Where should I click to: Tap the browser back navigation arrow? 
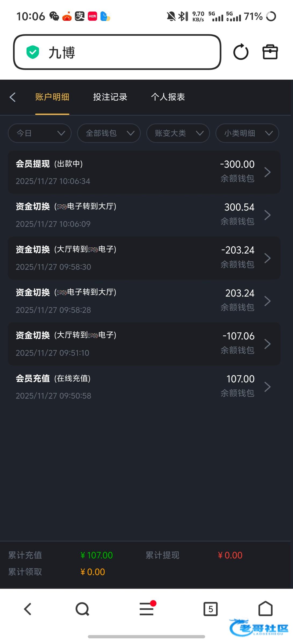(28, 609)
